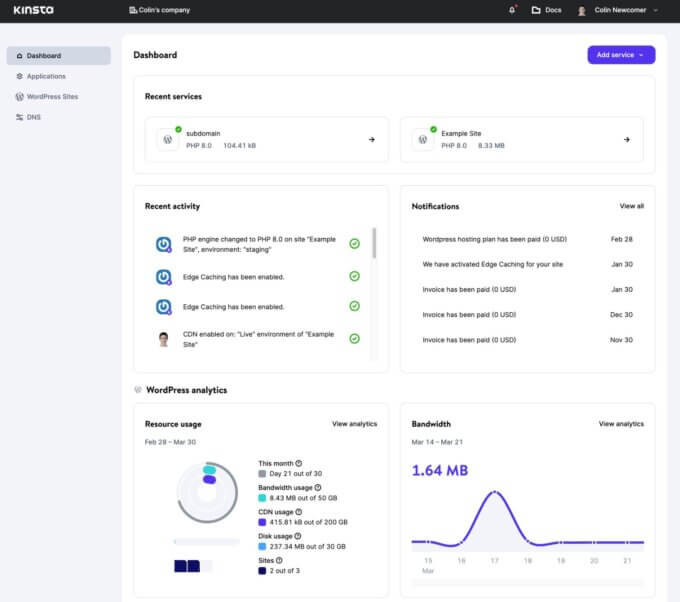Click the PHP engine changed activity icon

[163, 245]
